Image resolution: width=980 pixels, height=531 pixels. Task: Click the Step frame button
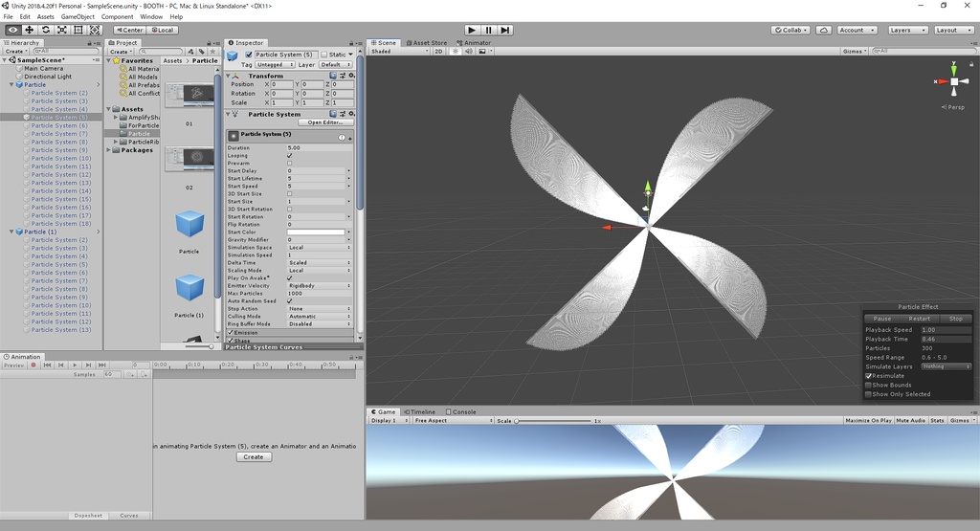(x=505, y=30)
